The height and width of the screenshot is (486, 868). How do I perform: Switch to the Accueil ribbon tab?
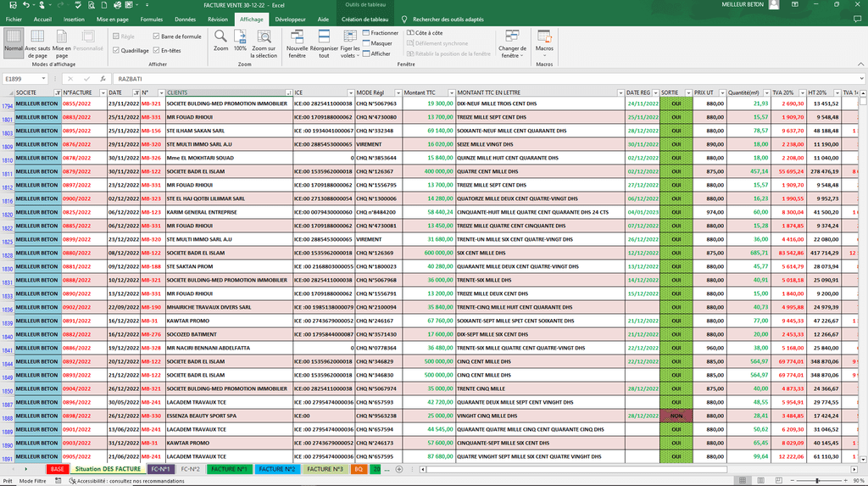click(42, 20)
